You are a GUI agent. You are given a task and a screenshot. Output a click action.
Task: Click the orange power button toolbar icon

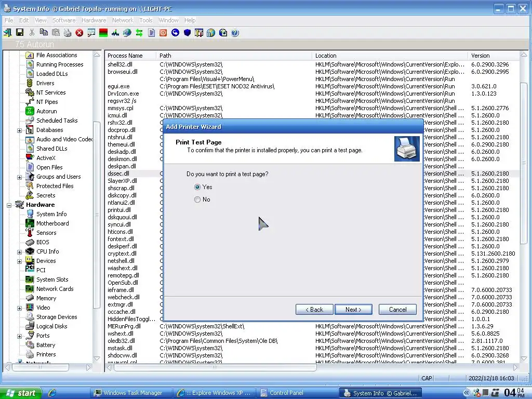tap(163, 33)
